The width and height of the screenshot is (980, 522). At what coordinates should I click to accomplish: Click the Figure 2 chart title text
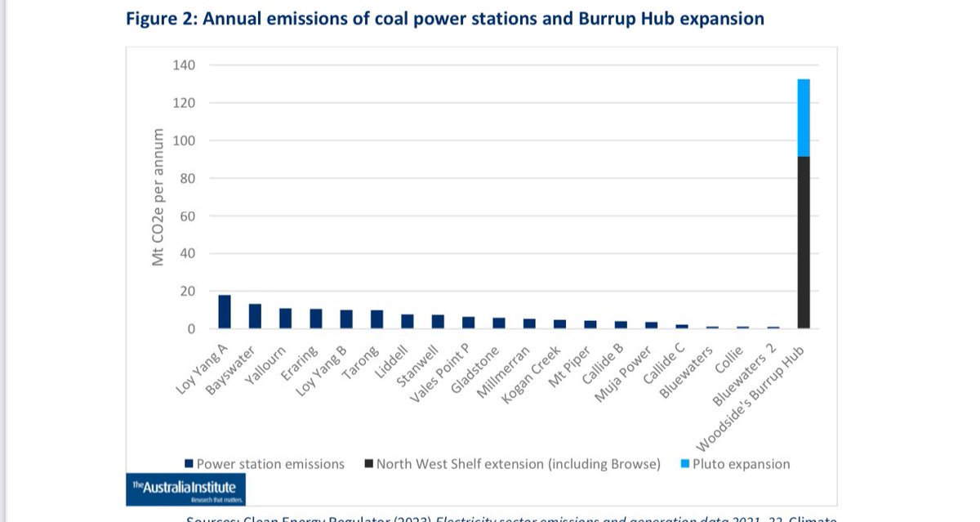tap(445, 18)
